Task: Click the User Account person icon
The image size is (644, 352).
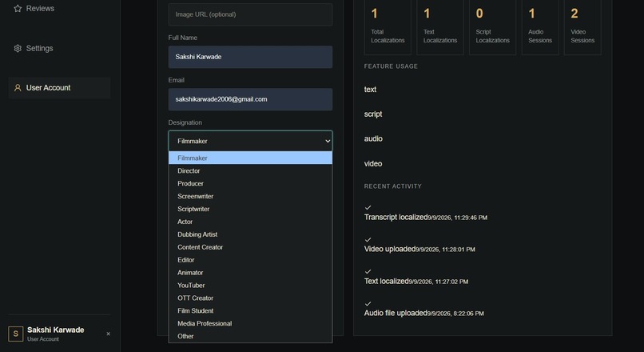Action: point(18,87)
